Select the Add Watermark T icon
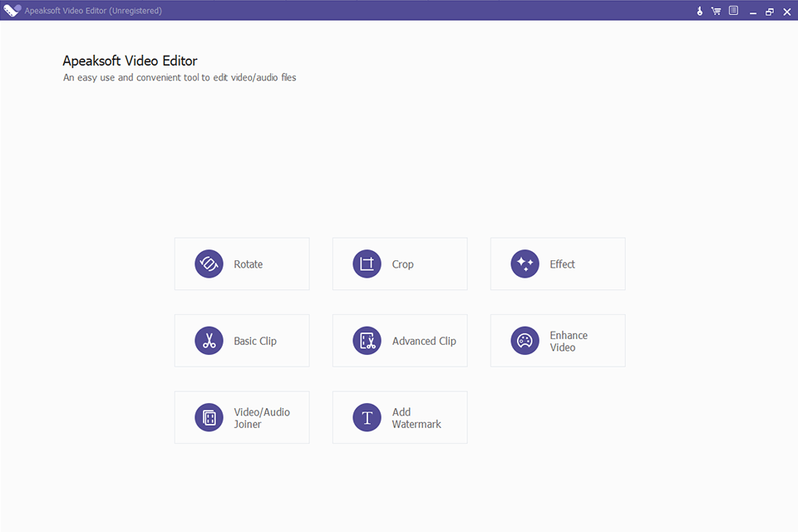The height and width of the screenshot is (532, 798). [367, 417]
